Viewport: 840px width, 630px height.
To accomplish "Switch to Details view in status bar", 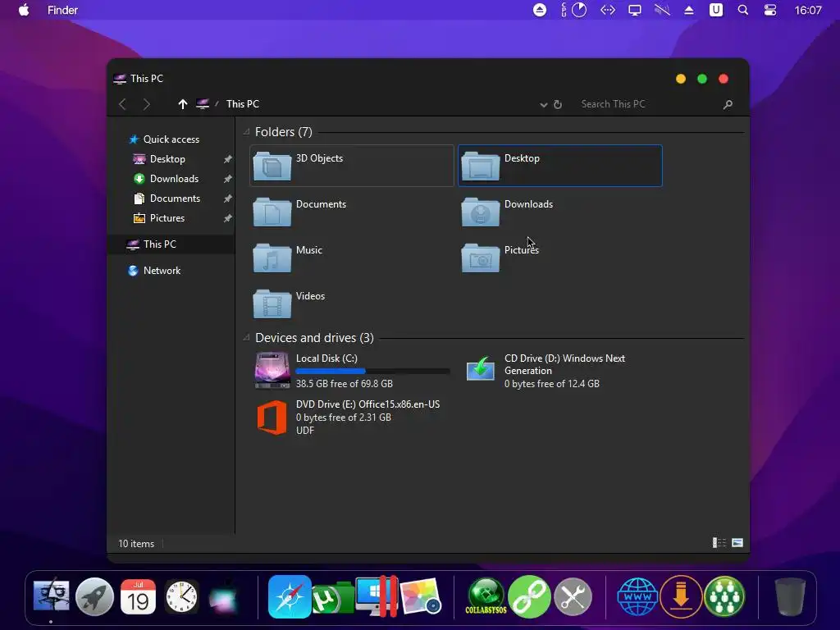I will (x=719, y=543).
